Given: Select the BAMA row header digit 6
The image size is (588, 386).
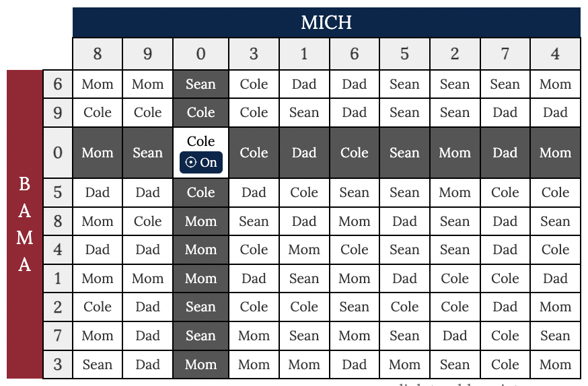Looking at the screenshot, I should pyautogui.click(x=58, y=84).
